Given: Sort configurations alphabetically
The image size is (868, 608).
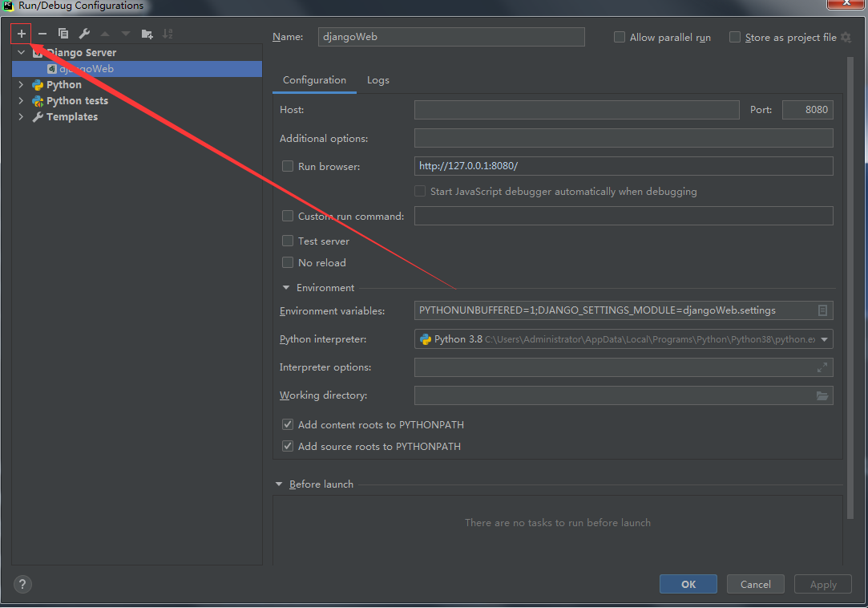Looking at the screenshot, I should (168, 34).
